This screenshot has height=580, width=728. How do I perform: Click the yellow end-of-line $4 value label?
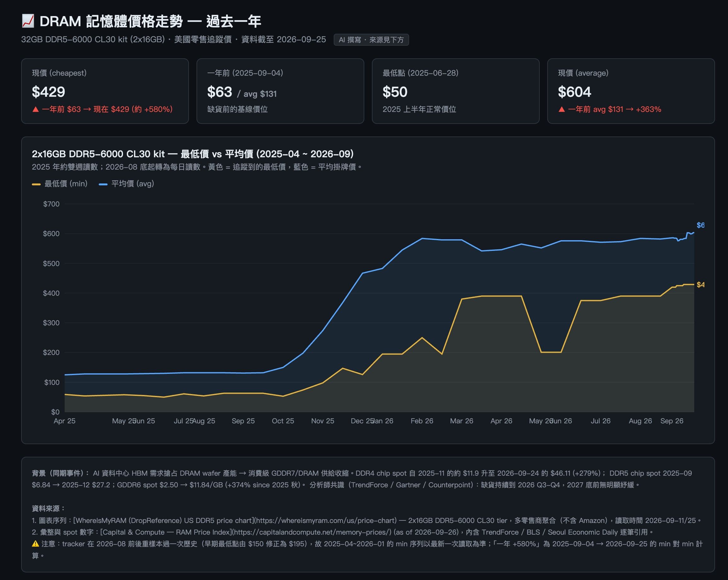click(x=700, y=285)
